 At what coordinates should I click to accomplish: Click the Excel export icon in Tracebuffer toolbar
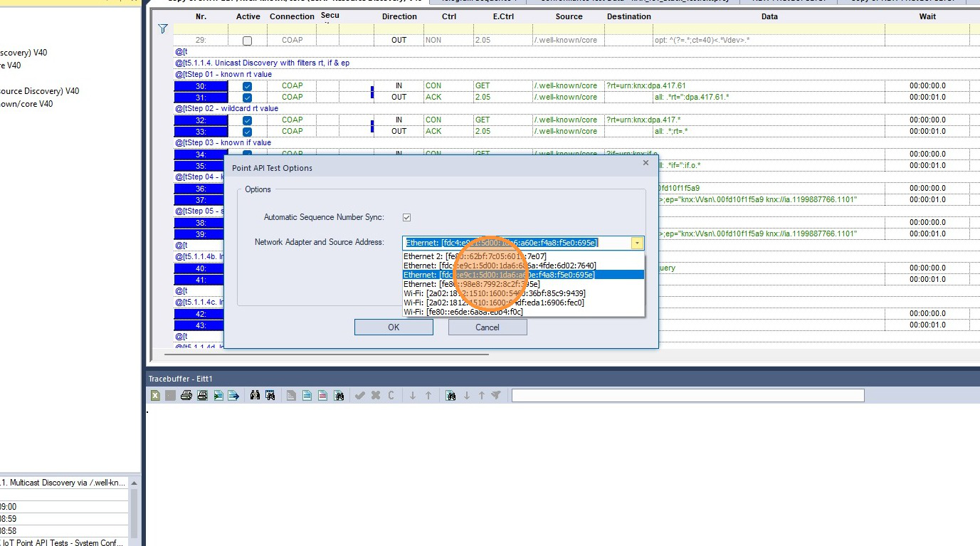tap(155, 396)
